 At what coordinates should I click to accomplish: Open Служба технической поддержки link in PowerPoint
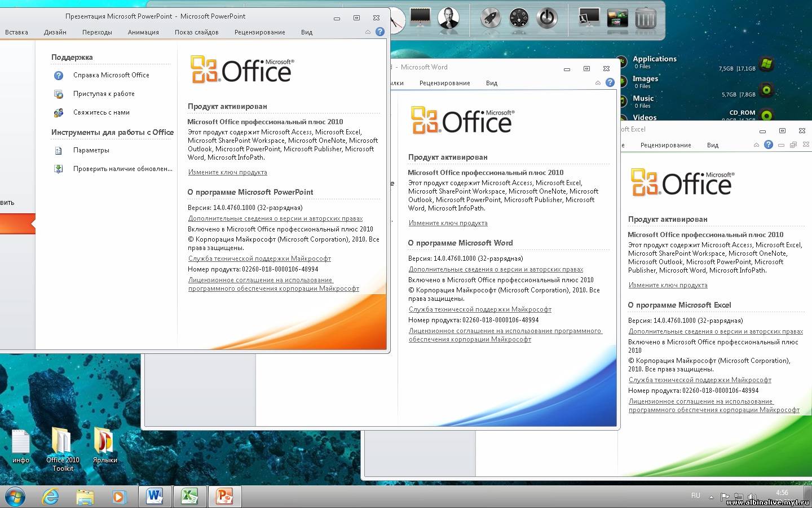(x=260, y=259)
